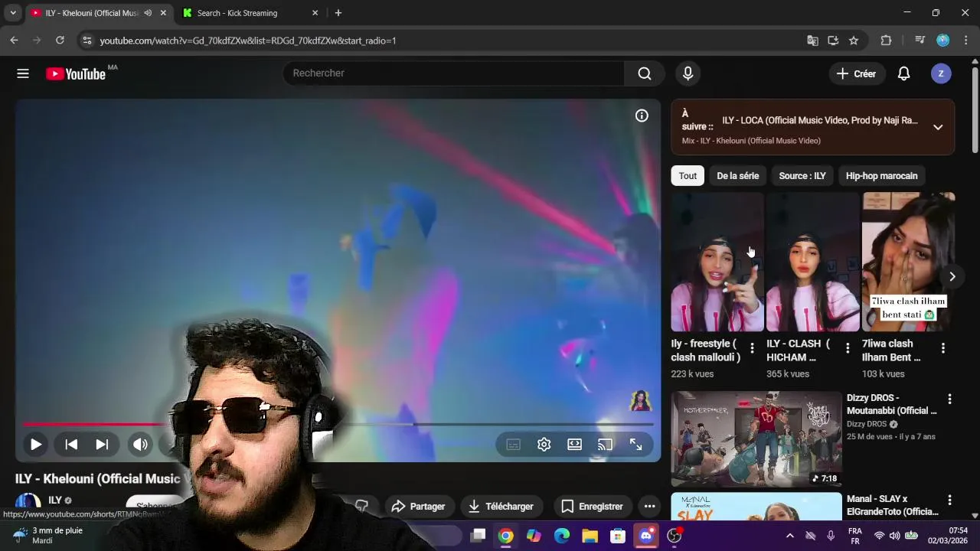This screenshot has width=980, height=551.
Task: Click the Partager share button
Action: pos(418,507)
